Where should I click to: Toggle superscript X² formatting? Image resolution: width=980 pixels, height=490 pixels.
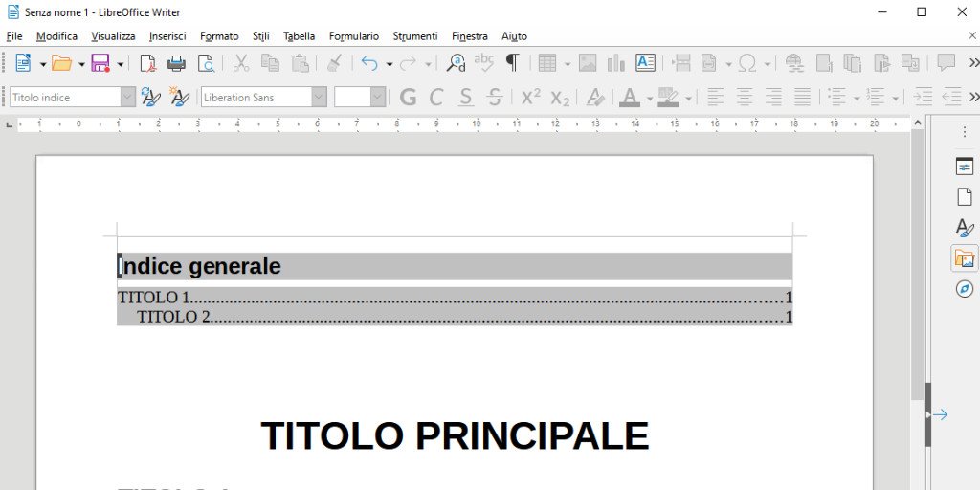coord(530,97)
